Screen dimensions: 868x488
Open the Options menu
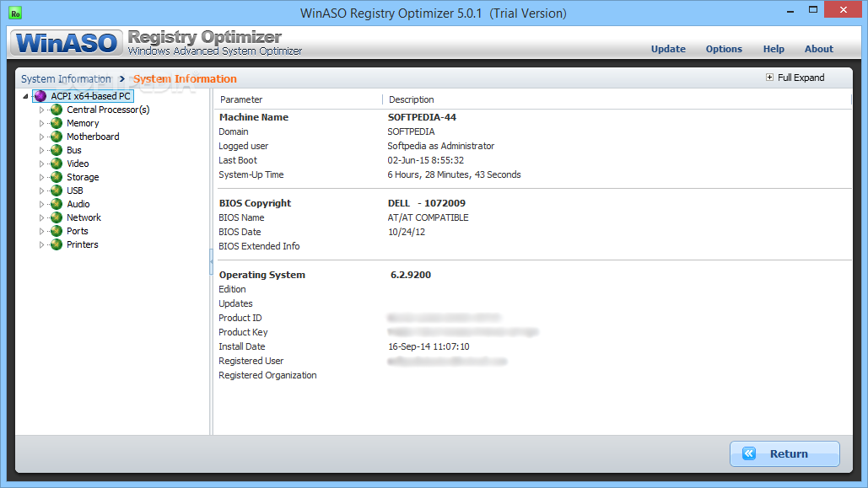(x=724, y=49)
